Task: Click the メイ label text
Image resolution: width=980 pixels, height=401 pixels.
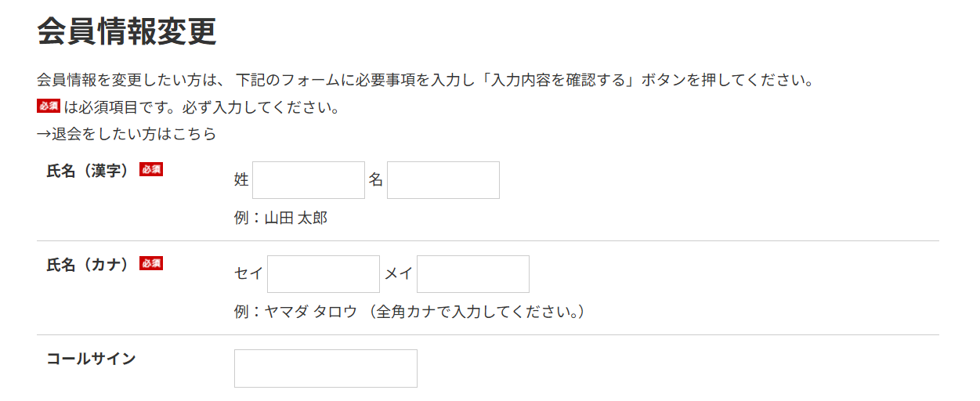Action: pos(399,274)
